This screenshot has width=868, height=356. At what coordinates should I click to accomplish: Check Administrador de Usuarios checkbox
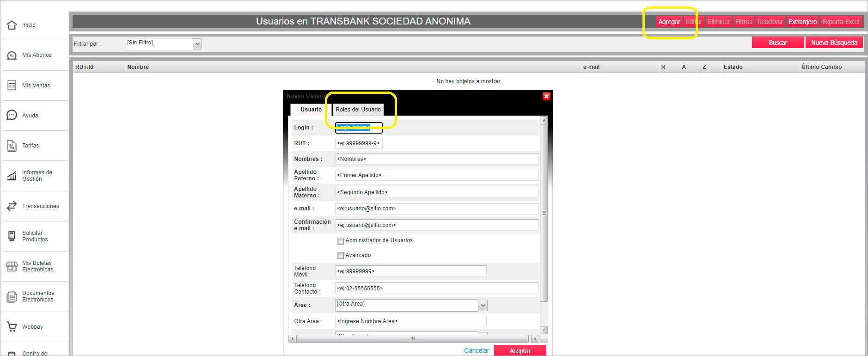[x=340, y=241]
